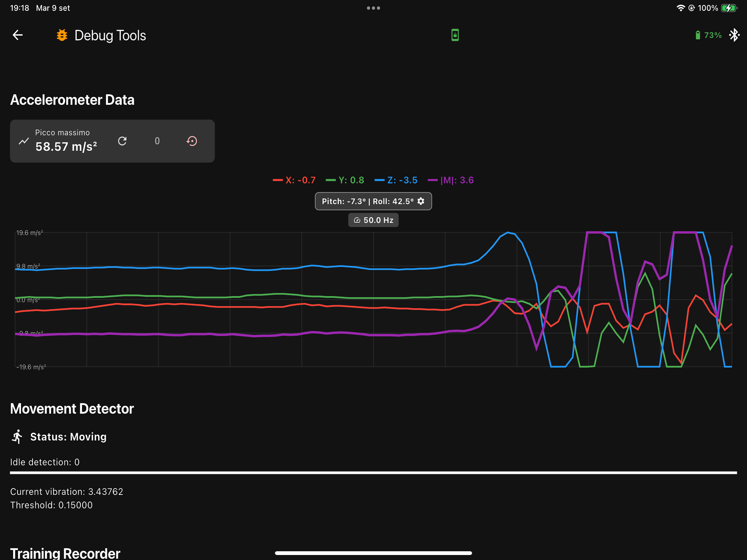The width and height of the screenshot is (747, 560).
Task: Tap the home indicator bar
Action: (373, 553)
